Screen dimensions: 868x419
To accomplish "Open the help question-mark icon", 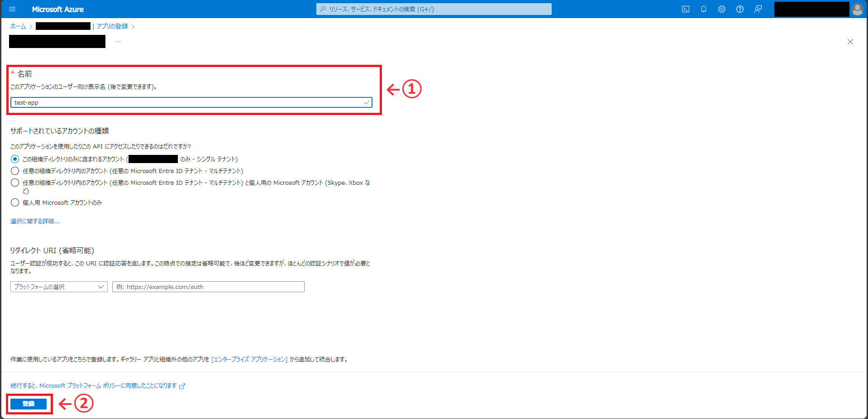I will pos(740,9).
